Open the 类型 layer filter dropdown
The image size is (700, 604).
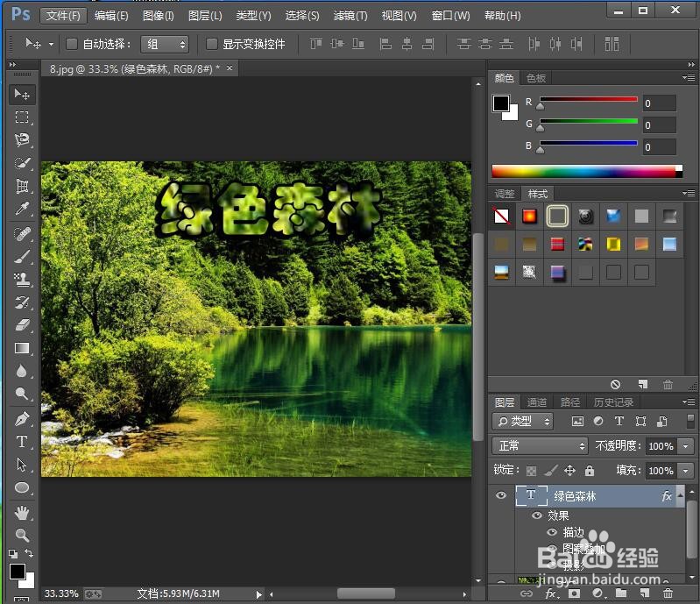point(523,421)
